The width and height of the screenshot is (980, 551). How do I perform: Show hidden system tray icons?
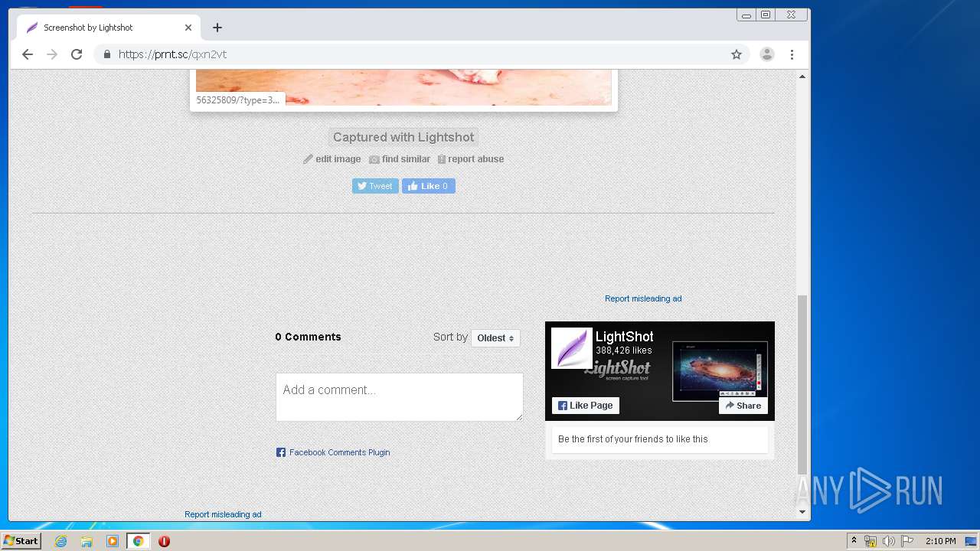coord(854,541)
